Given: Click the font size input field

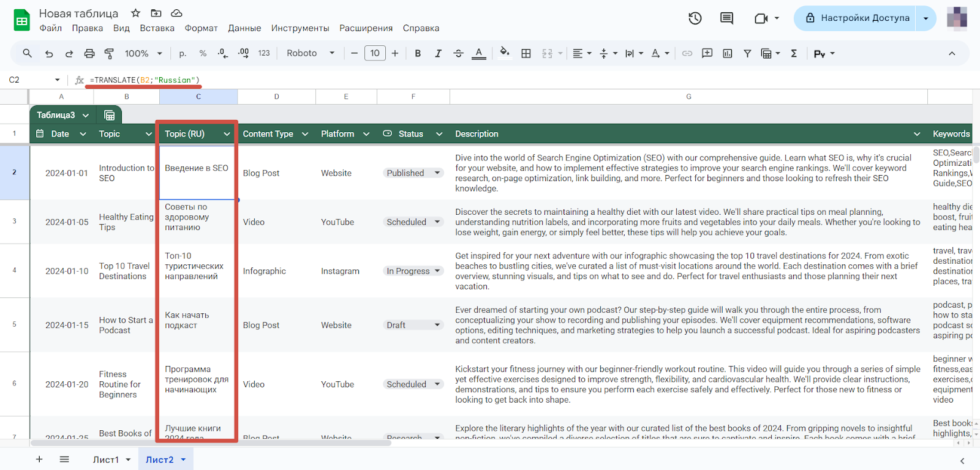Looking at the screenshot, I should 375,53.
